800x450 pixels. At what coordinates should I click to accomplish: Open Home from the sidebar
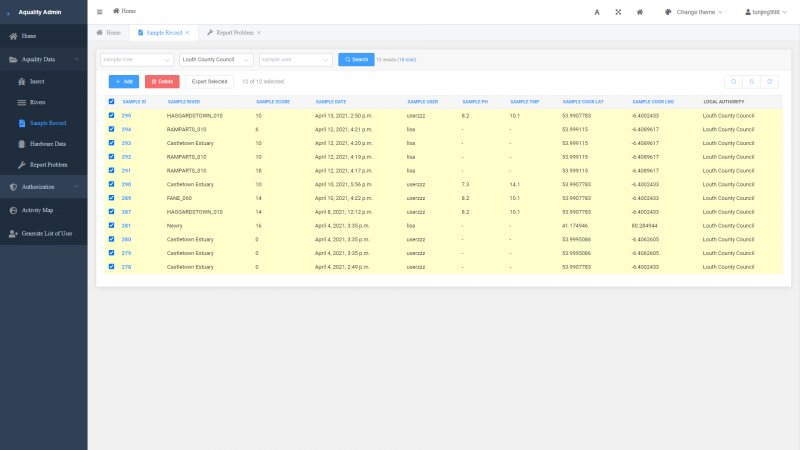(x=44, y=36)
